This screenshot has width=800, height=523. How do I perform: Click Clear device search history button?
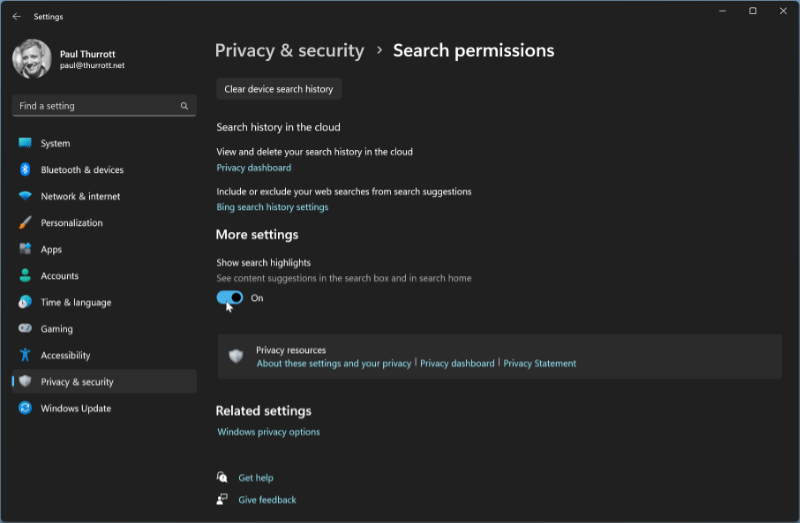[x=279, y=89]
